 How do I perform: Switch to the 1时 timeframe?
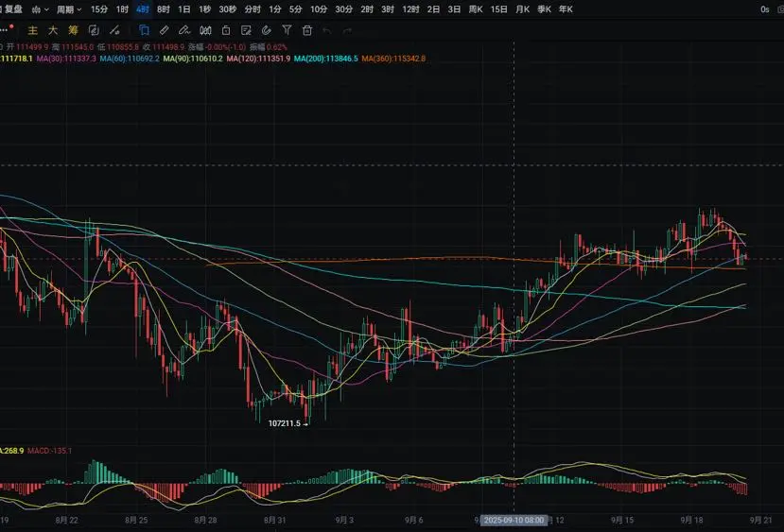point(122,9)
